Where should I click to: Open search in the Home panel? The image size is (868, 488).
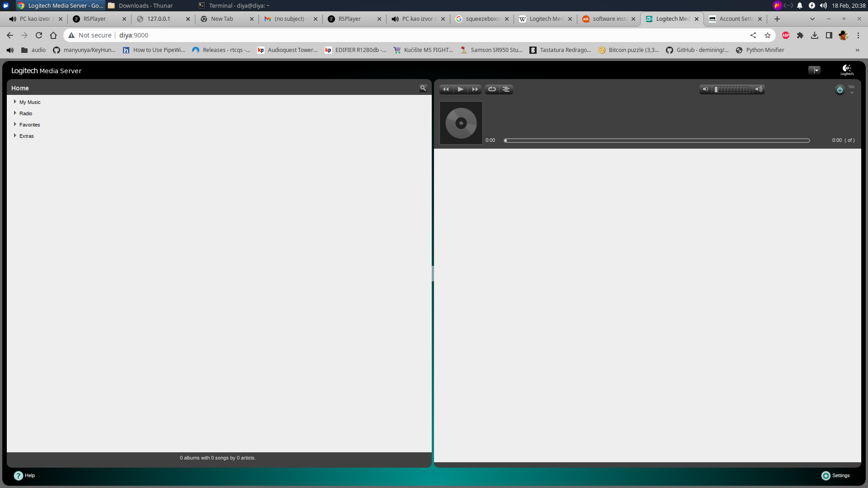(423, 88)
